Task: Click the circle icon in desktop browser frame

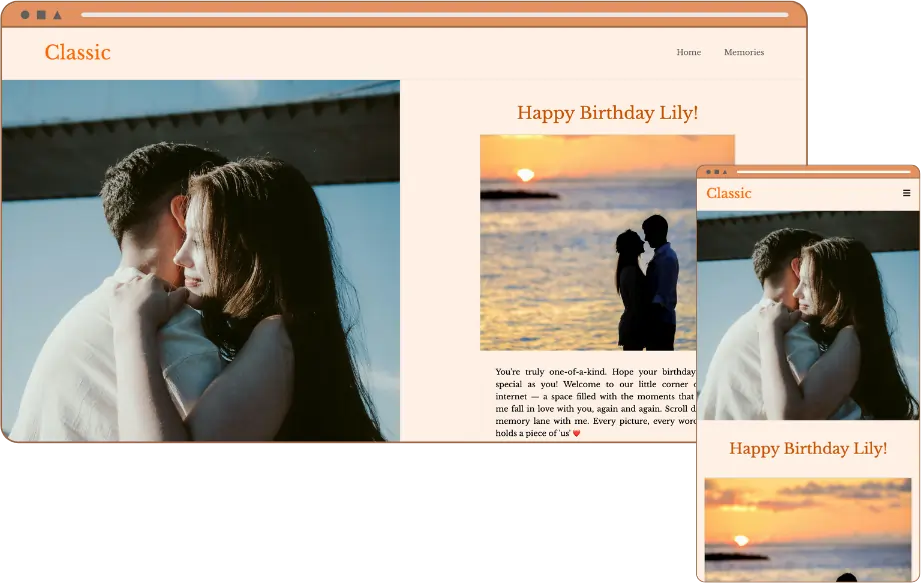Action: (25, 15)
